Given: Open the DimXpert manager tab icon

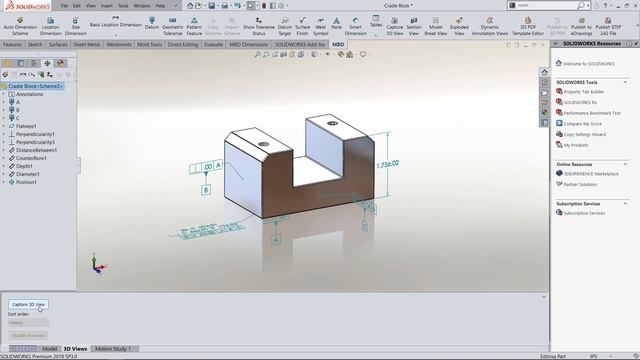Looking at the screenshot, I should pyautogui.click(x=47, y=63).
